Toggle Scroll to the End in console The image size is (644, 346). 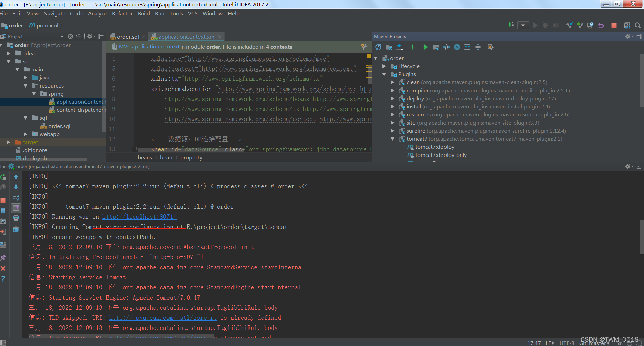[16, 208]
